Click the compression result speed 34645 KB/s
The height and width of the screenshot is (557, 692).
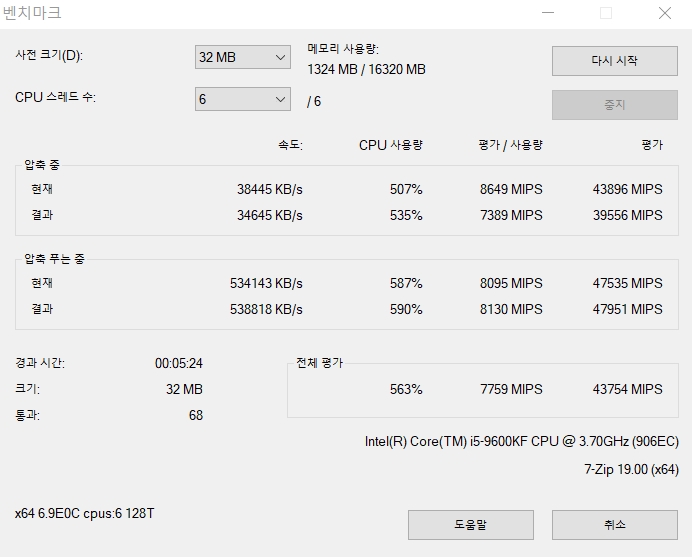[270, 215]
